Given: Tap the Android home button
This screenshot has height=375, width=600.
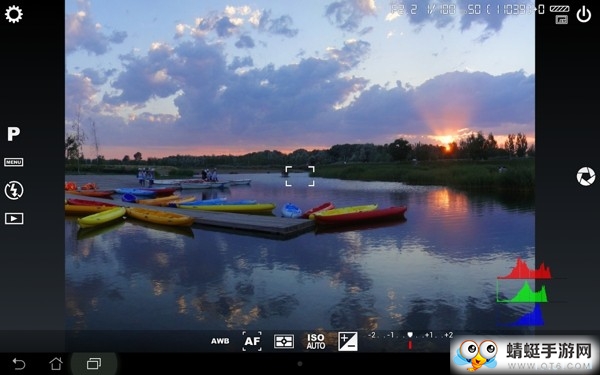Looking at the screenshot, I should 56,364.
